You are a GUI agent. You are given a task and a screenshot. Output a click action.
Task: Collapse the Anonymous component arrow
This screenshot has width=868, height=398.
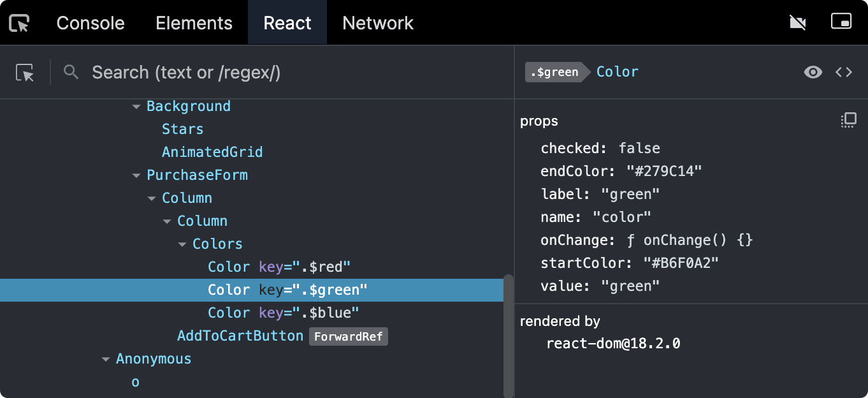pyautogui.click(x=106, y=359)
